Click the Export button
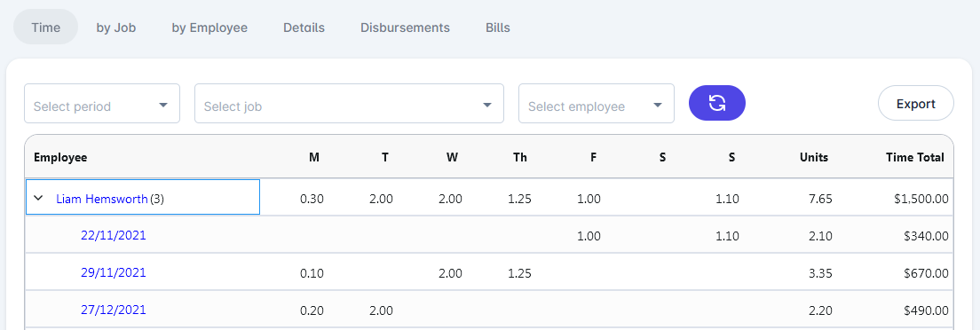Screen dimensions: 980x330 (915, 103)
